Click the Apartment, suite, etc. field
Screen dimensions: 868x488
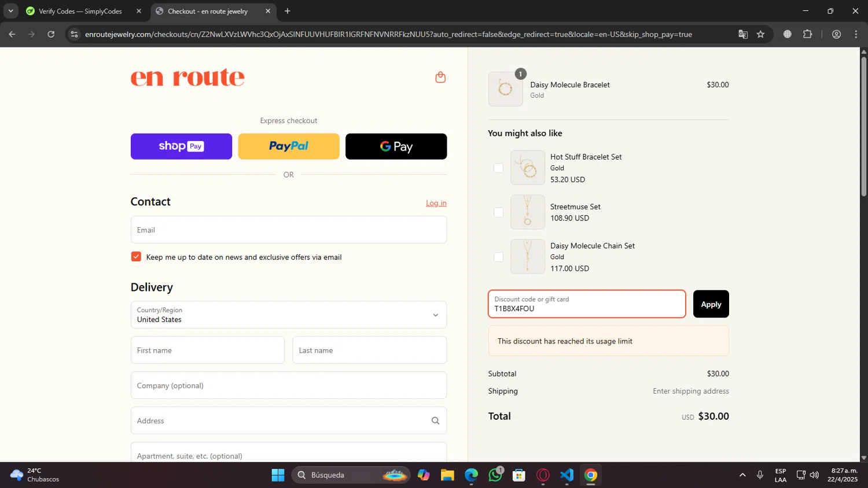point(289,453)
